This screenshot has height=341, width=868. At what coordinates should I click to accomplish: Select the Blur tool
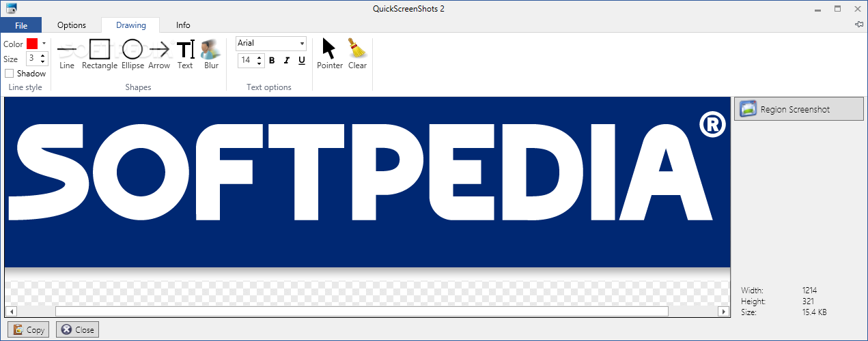point(211,55)
